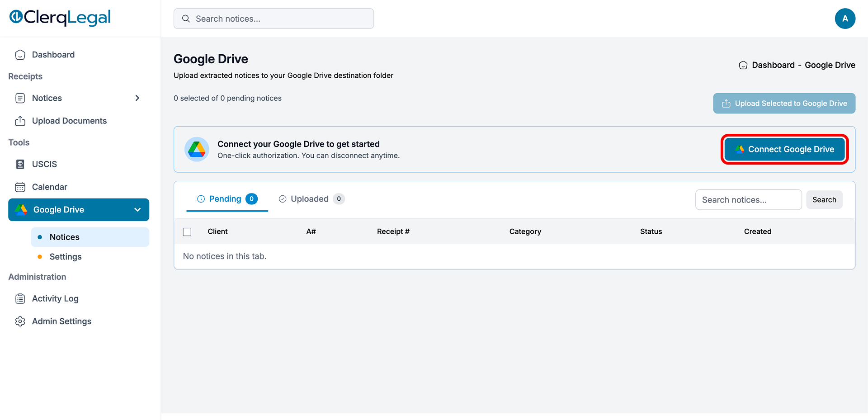Switch to the Uploaded tab
The image size is (868, 420).
pyautogui.click(x=311, y=199)
